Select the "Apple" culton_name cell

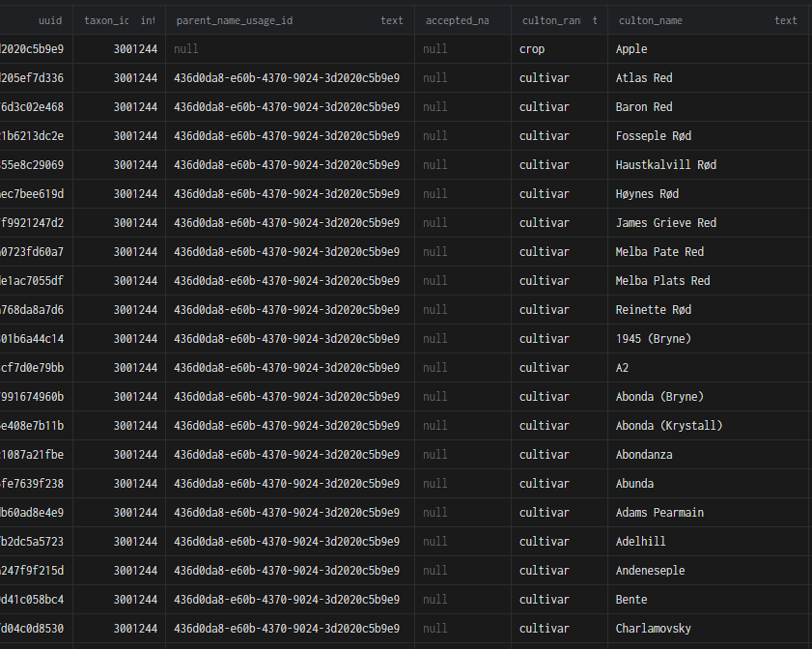point(631,49)
